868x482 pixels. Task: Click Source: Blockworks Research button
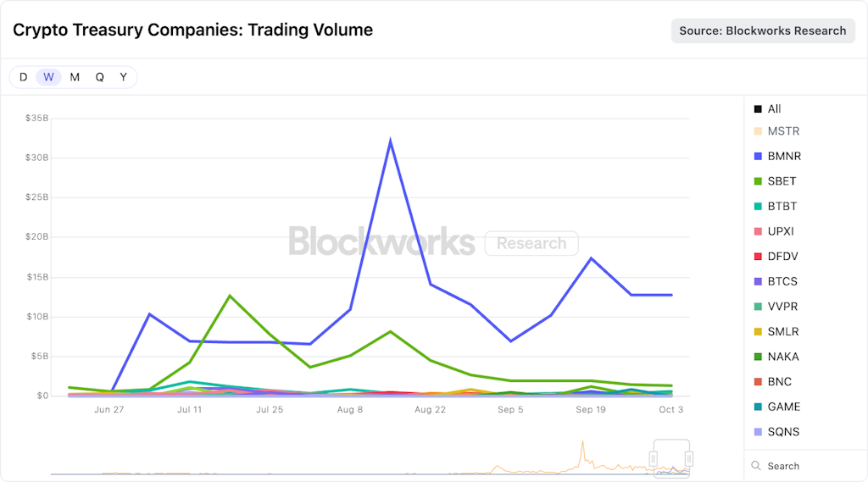[763, 30]
